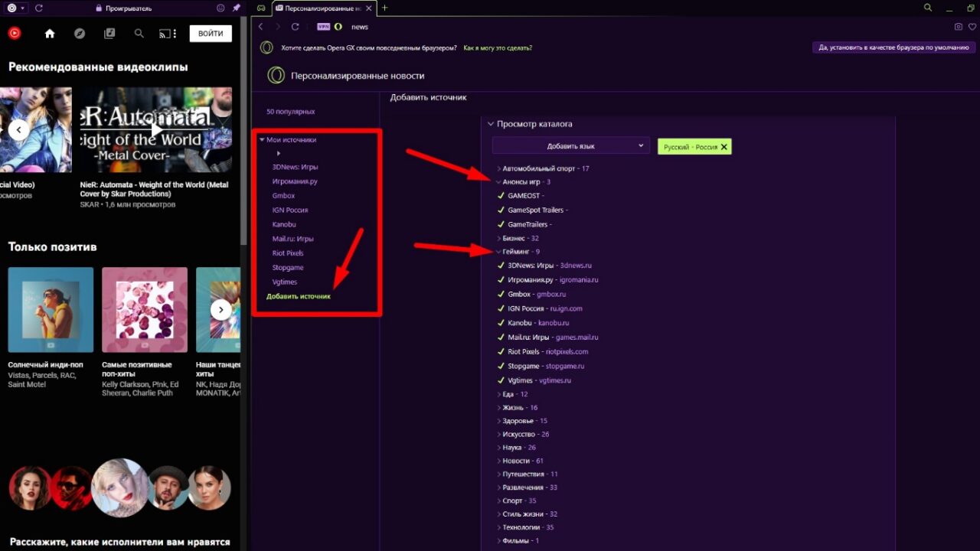Viewport: 980px width, 551px height.
Task: Reload the news page in Opera GX
Action: point(295,27)
